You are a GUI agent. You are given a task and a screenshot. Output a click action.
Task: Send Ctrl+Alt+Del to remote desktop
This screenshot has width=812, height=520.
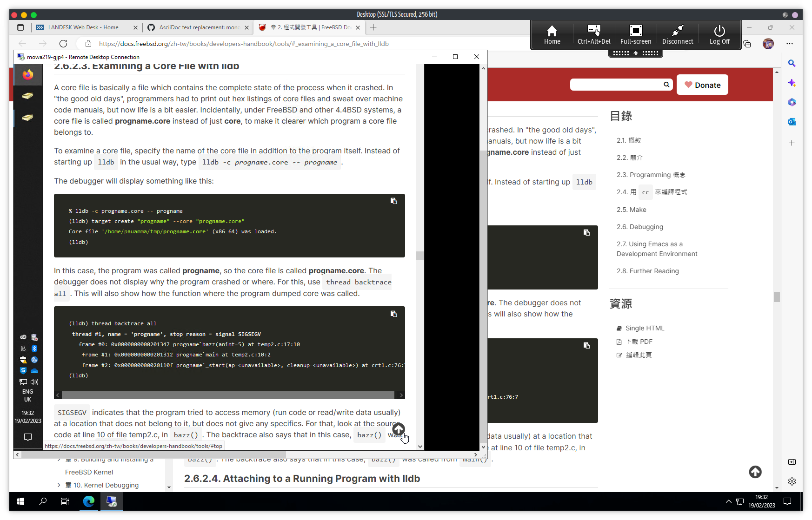594,35
